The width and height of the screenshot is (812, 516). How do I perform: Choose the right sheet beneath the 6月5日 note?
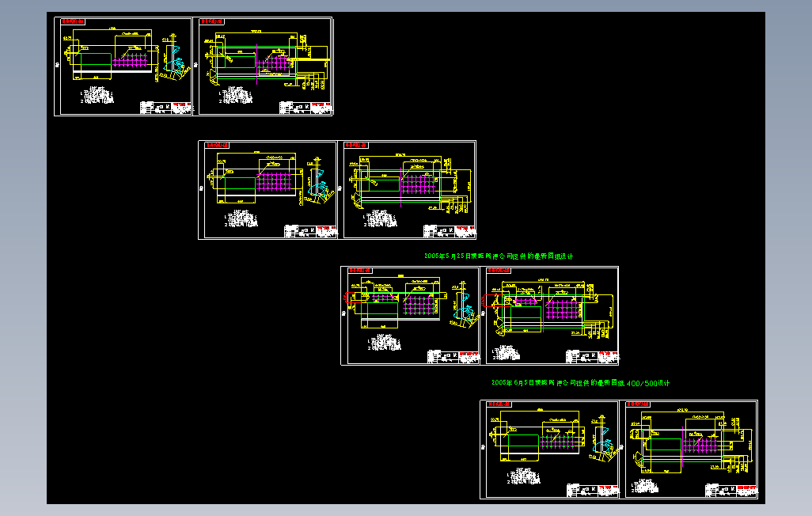tap(689, 450)
